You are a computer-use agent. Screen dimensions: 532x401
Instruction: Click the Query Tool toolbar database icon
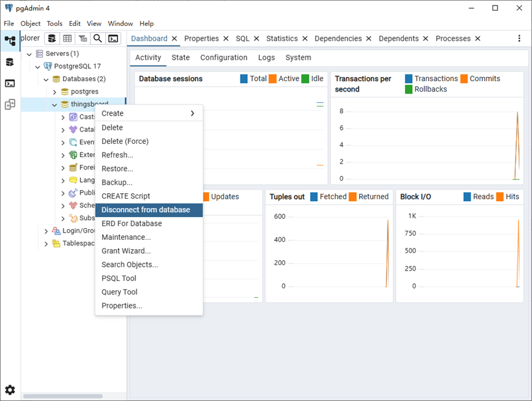52,39
